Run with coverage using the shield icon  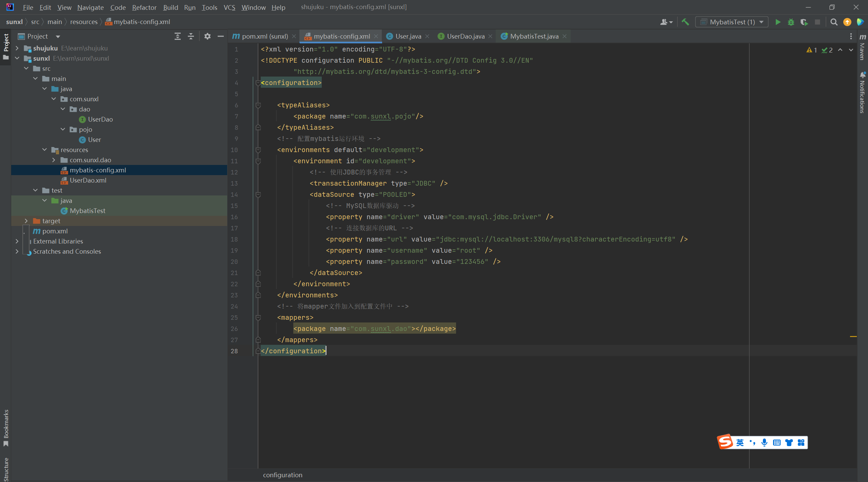(804, 22)
